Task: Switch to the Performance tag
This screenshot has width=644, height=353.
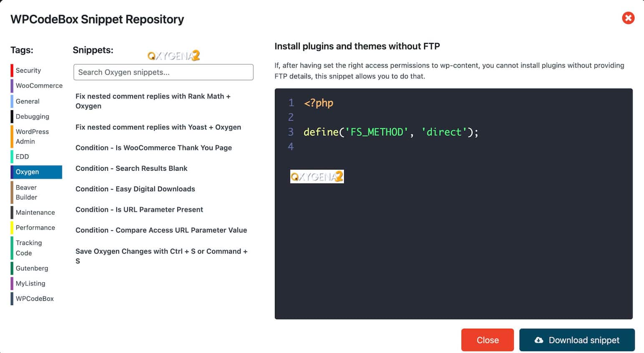Action: (35, 227)
